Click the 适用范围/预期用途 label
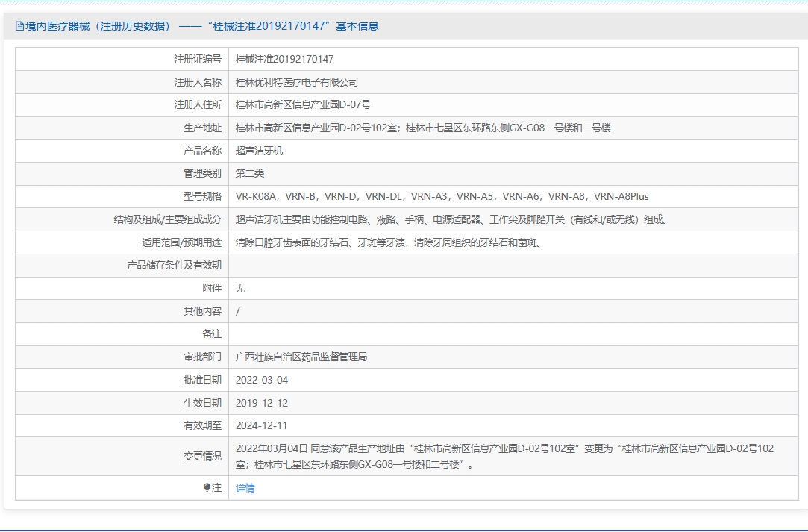 (182, 242)
